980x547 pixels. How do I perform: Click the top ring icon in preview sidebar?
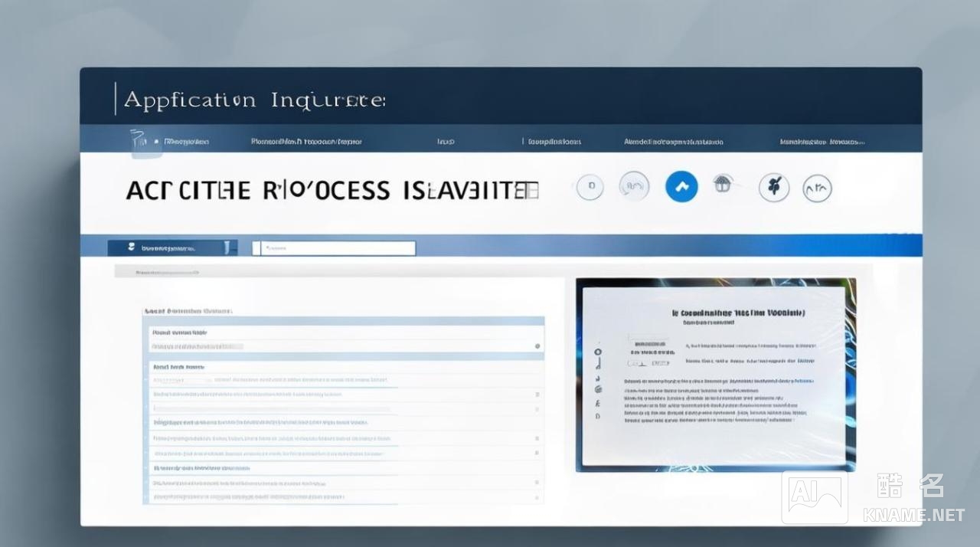coord(597,353)
